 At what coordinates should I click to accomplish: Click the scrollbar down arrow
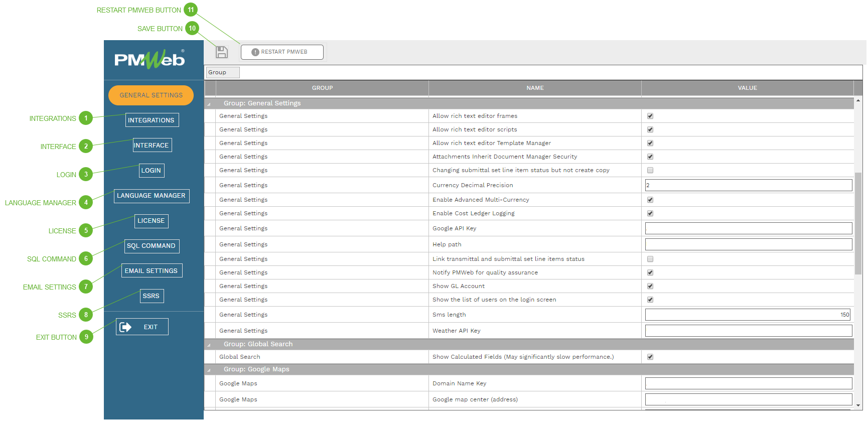tap(858, 405)
